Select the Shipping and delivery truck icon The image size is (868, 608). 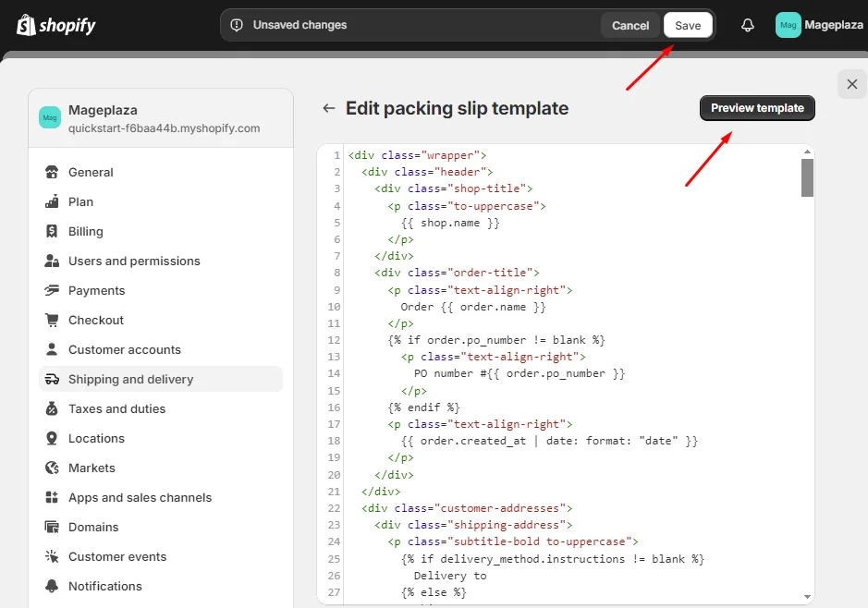pos(54,379)
